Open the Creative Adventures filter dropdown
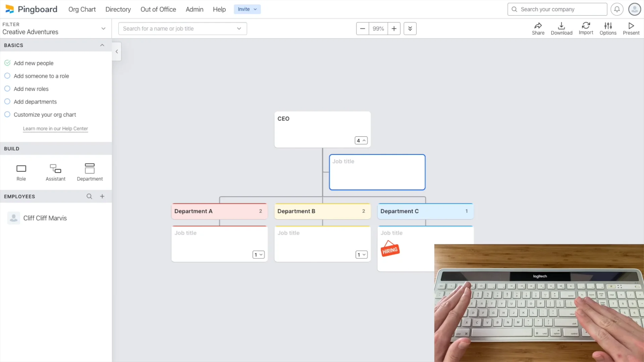The image size is (644, 362). coord(103,28)
